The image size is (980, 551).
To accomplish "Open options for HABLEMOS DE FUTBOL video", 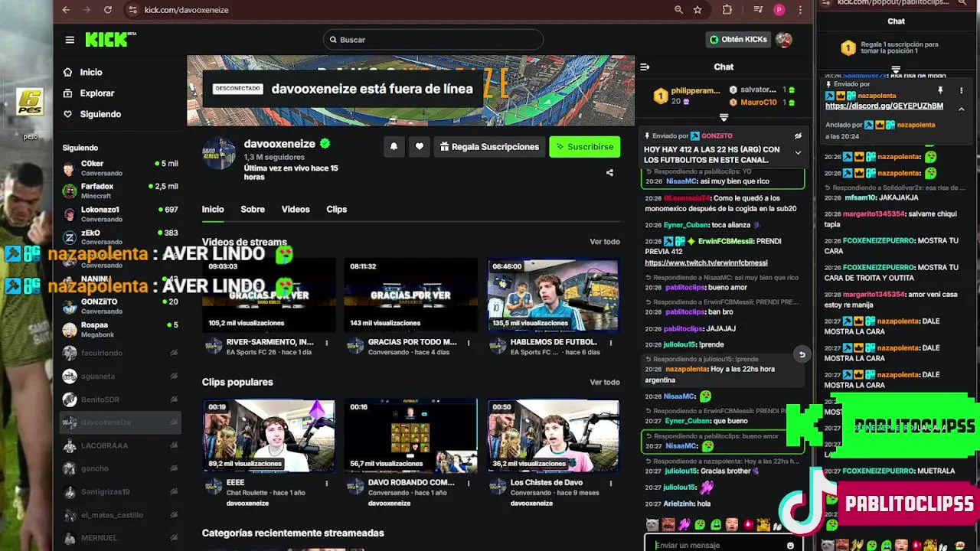I will pos(610,343).
